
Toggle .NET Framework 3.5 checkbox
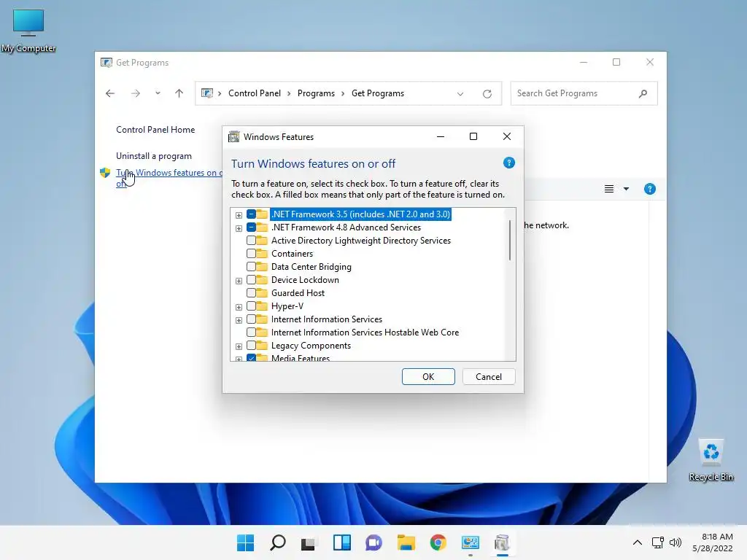[251, 214]
